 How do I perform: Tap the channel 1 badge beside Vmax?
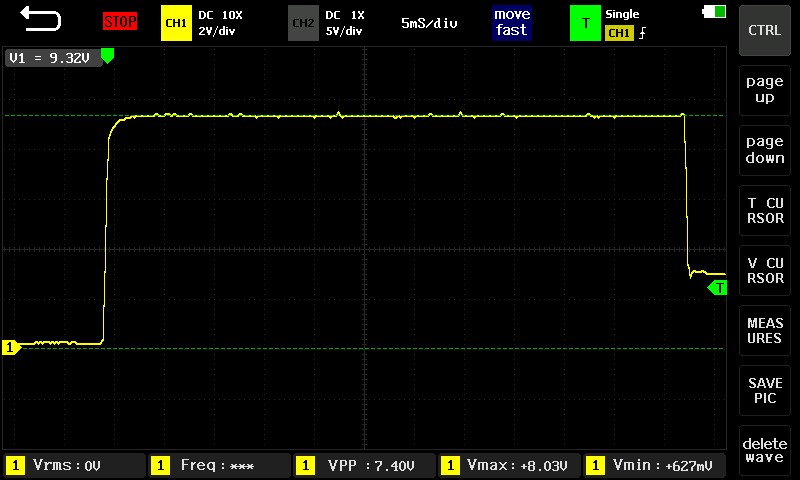coord(450,465)
